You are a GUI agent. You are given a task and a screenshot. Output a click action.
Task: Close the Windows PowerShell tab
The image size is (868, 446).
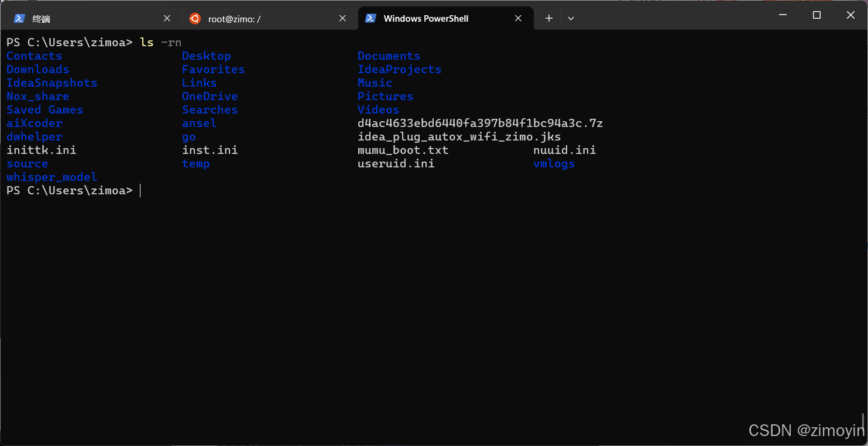click(x=518, y=19)
